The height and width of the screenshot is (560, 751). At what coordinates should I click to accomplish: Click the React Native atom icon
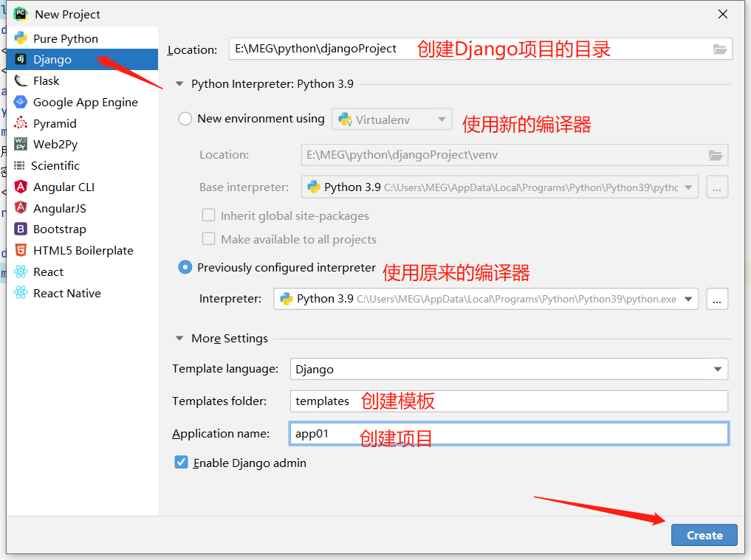pyautogui.click(x=21, y=292)
